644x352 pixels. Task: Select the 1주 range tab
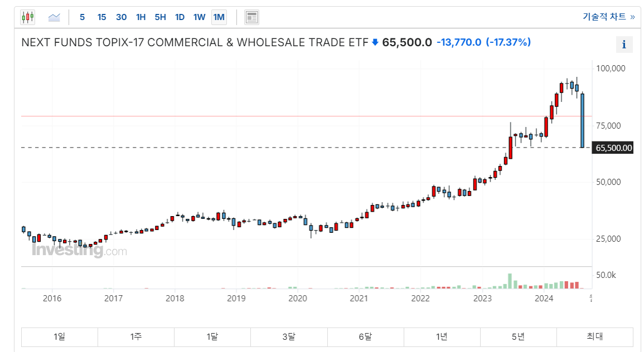[136, 337]
